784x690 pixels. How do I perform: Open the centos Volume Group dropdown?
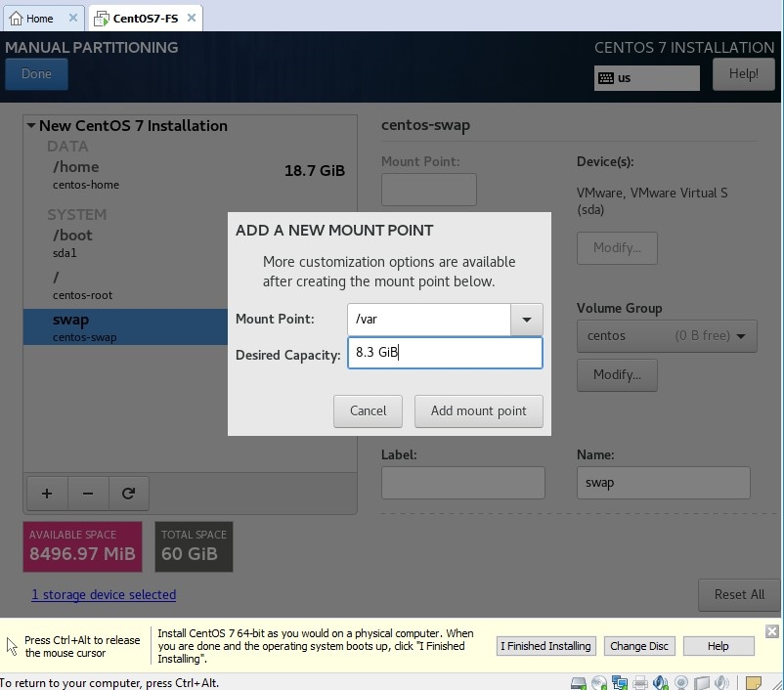pyautogui.click(x=667, y=336)
